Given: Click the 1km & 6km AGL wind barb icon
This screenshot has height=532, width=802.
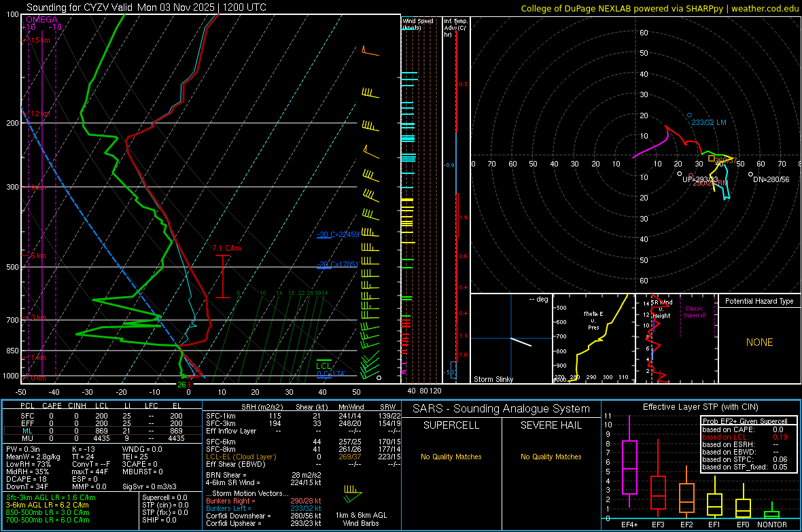Looking at the screenshot, I should (x=353, y=493).
